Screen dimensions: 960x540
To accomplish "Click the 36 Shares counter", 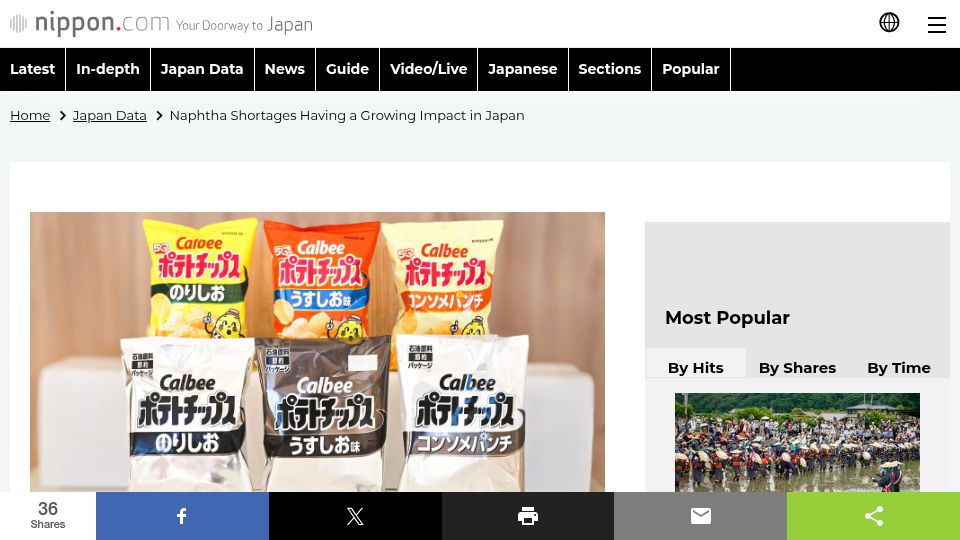I will tap(48, 516).
